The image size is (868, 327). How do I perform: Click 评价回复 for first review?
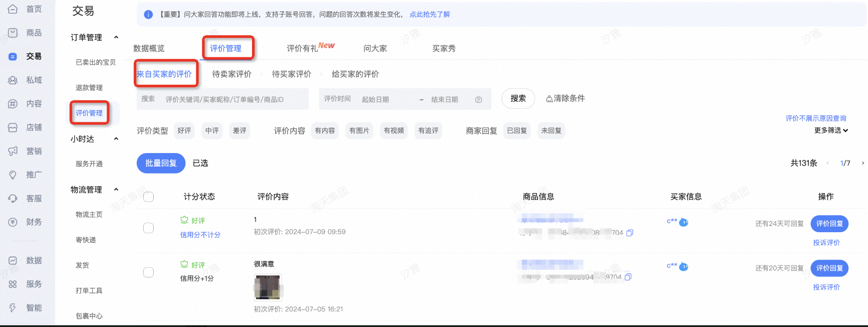(x=829, y=224)
